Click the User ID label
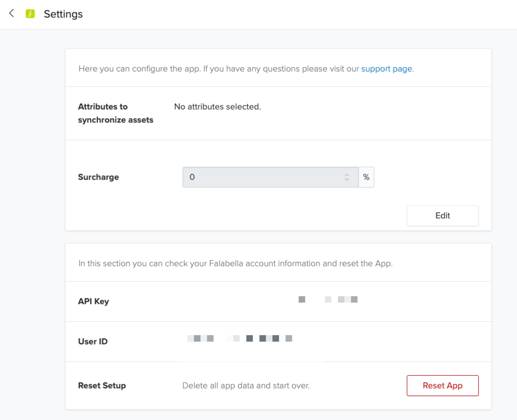This screenshot has height=420, width=517. pos(93,342)
